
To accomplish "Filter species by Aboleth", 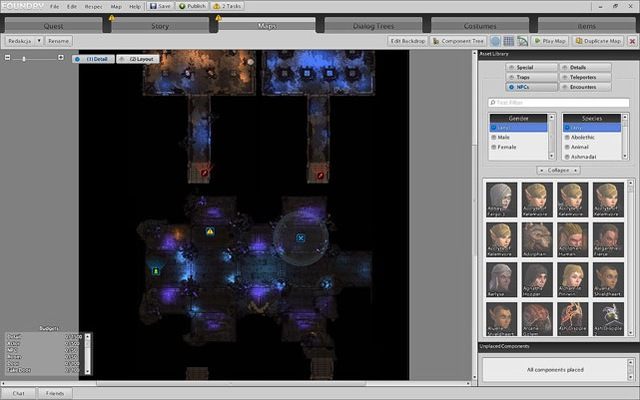I will point(592,137).
